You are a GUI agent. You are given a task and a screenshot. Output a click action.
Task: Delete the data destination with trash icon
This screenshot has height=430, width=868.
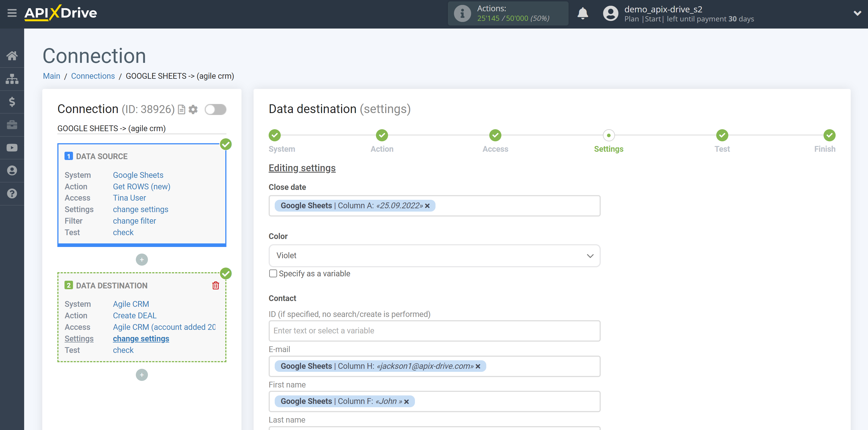[216, 285]
